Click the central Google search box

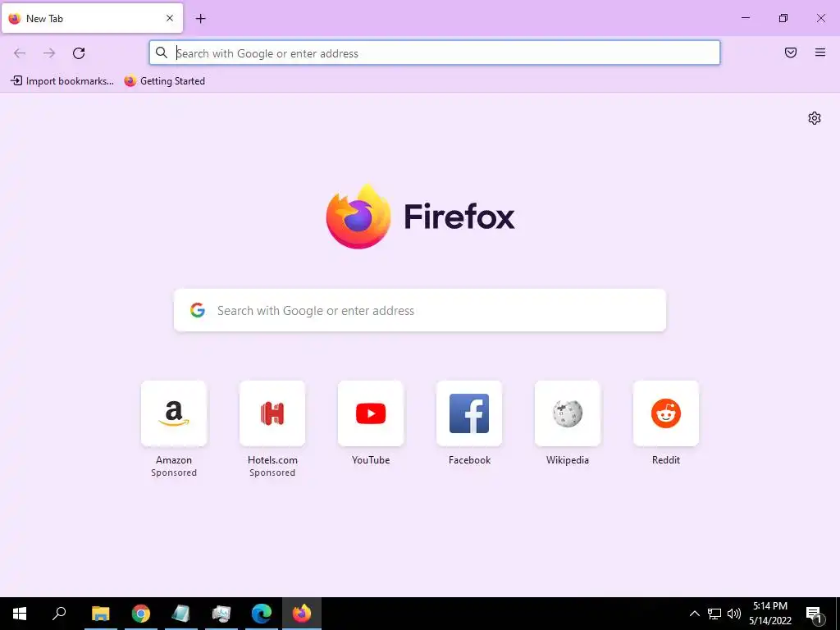[x=420, y=310]
